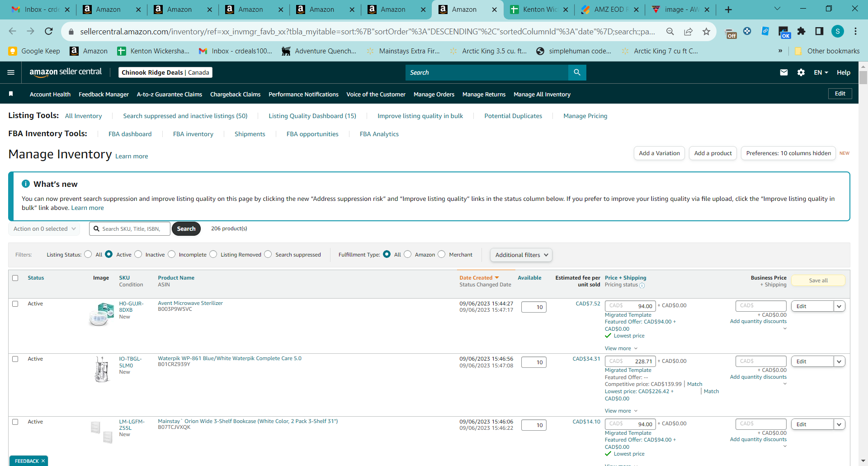Select the Search suppressed radio button

[268, 254]
